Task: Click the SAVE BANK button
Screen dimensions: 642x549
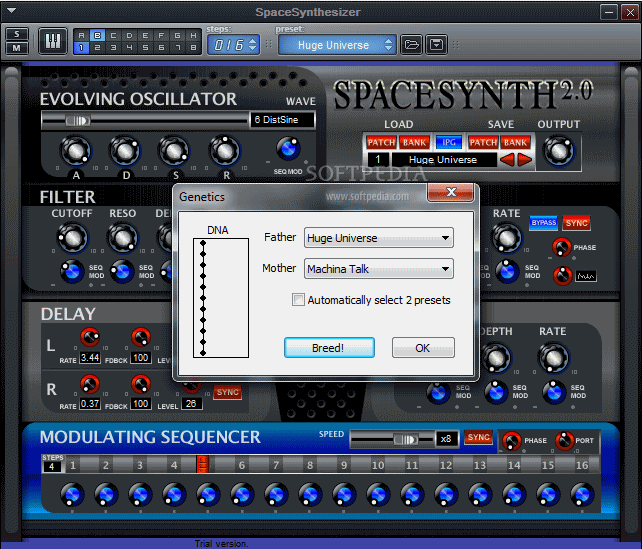Action: point(515,142)
